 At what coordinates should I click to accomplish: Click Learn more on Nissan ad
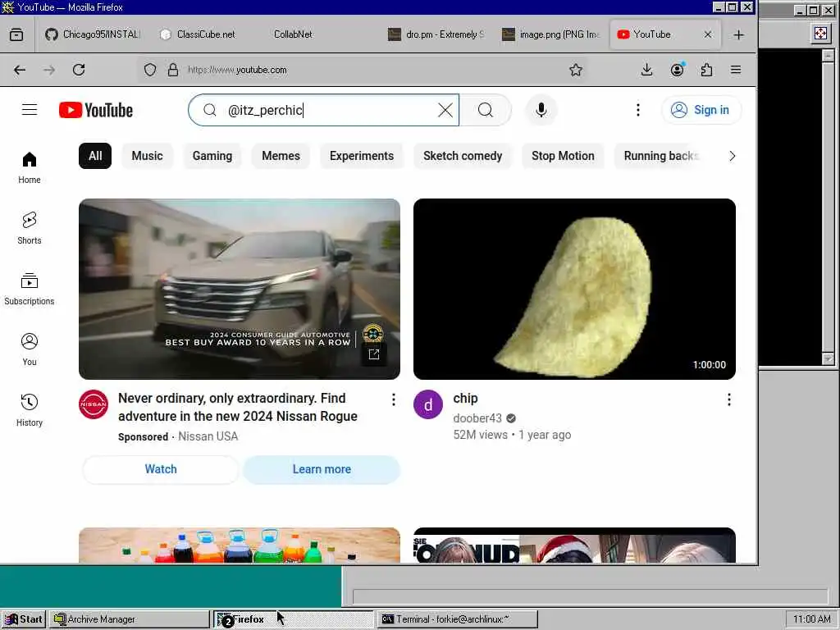click(x=322, y=469)
